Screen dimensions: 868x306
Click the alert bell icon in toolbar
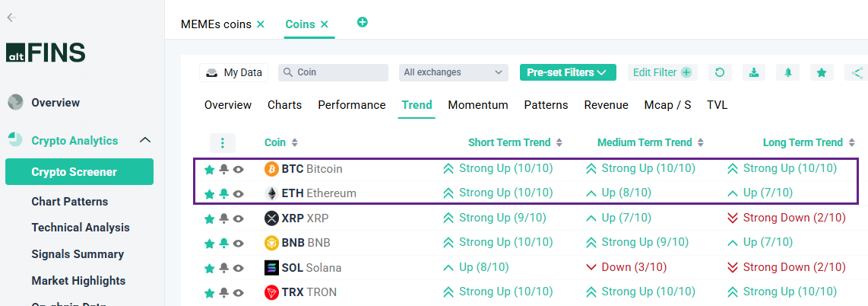click(787, 72)
